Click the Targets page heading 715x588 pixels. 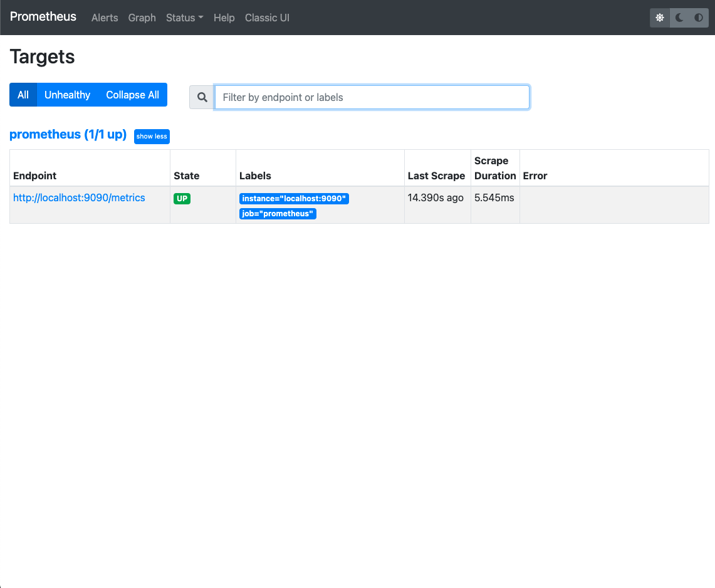(x=42, y=57)
